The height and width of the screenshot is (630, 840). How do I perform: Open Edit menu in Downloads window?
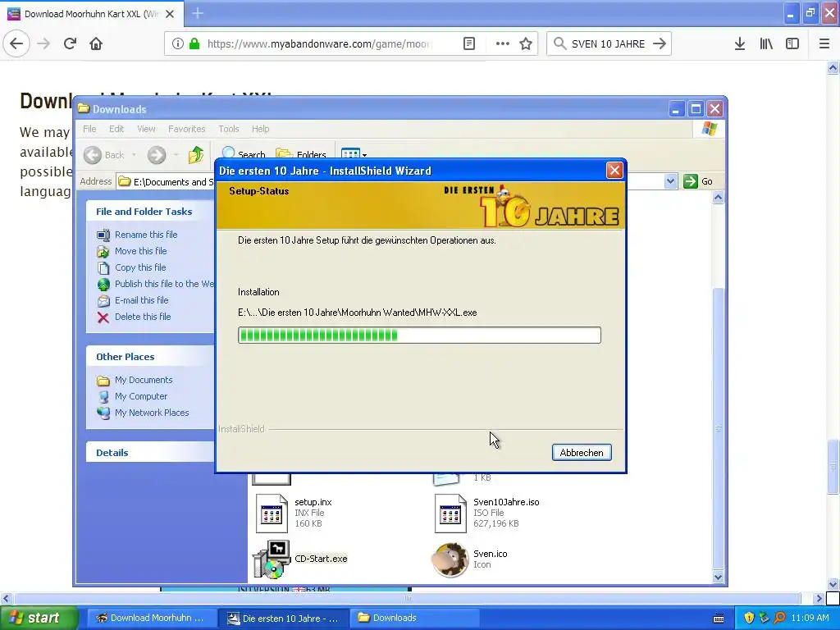[116, 129]
